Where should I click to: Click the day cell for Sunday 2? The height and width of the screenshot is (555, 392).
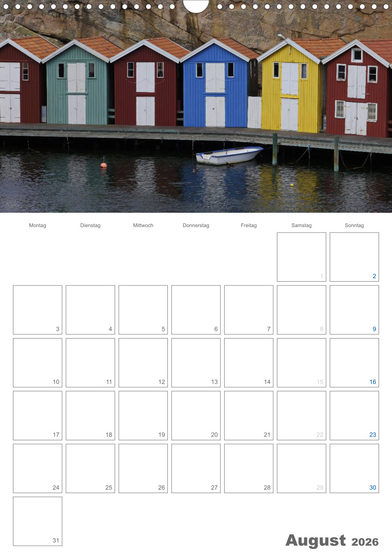tap(354, 257)
